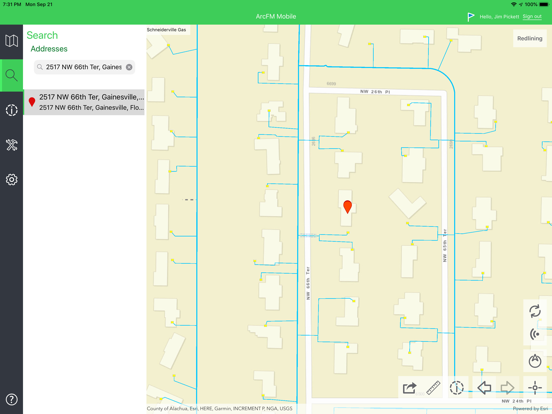The image size is (552, 414).
Task: Click the compass rotation icon
Action: (x=535, y=361)
